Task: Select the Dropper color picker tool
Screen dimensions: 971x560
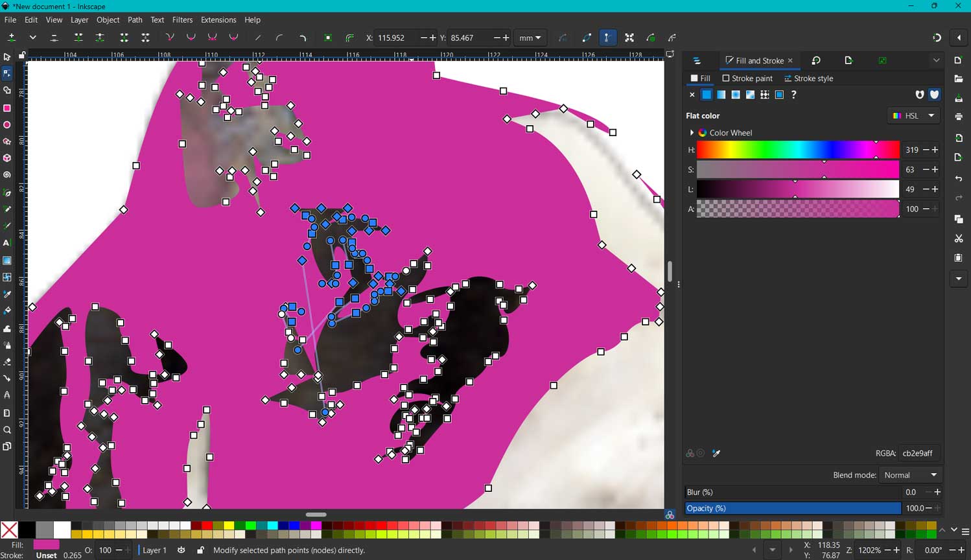Action: point(6,294)
